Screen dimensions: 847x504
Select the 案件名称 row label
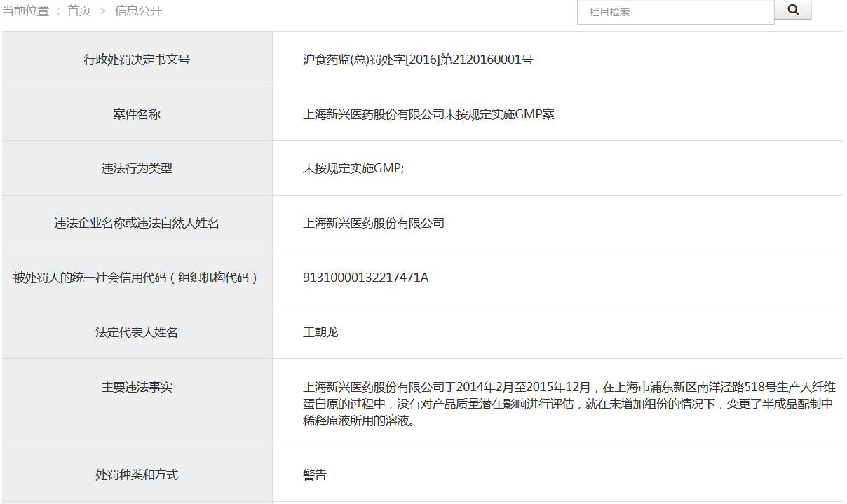137,114
